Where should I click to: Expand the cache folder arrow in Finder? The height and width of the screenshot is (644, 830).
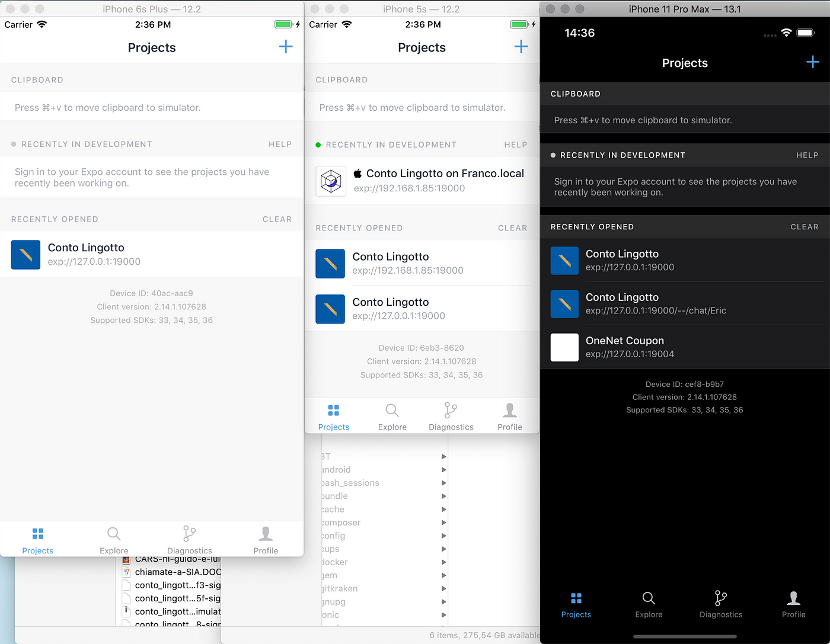[444, 510]
